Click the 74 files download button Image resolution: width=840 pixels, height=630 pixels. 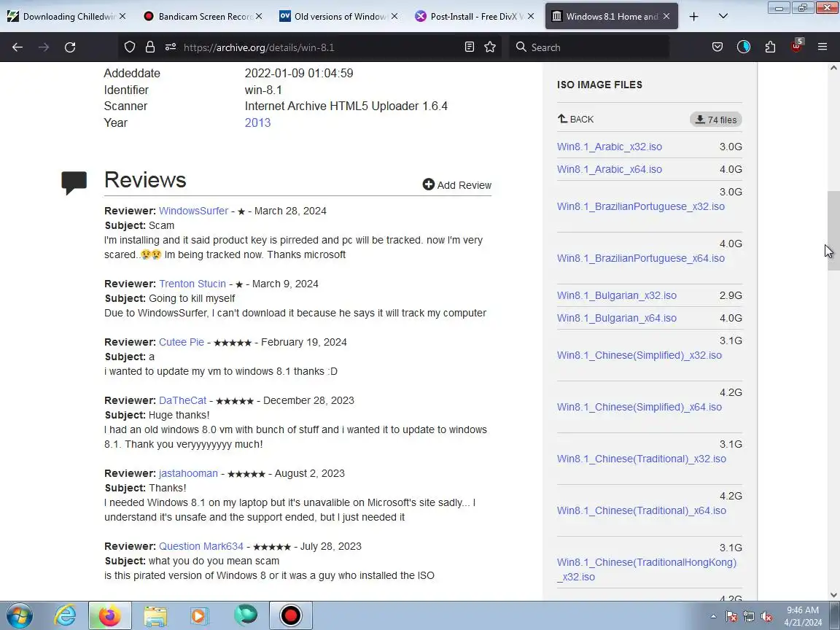click(716, 120)
